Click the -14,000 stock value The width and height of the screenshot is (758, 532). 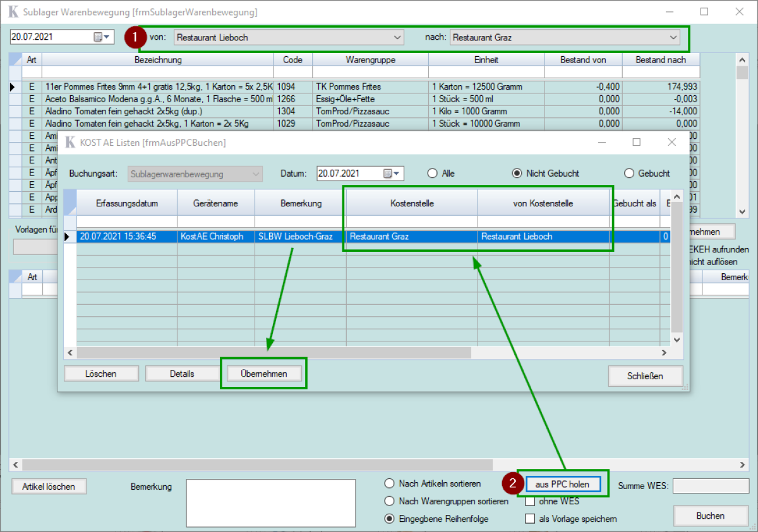(661, 111)
